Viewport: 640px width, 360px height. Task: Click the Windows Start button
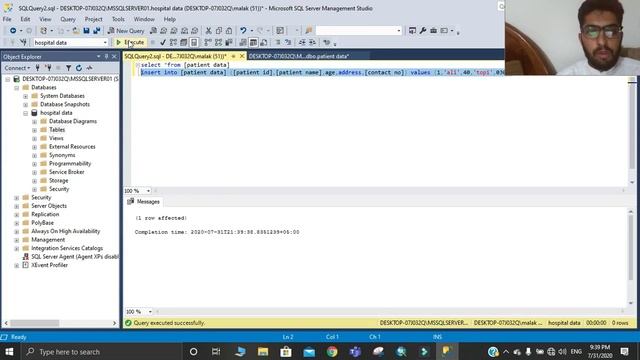(9, 351)
